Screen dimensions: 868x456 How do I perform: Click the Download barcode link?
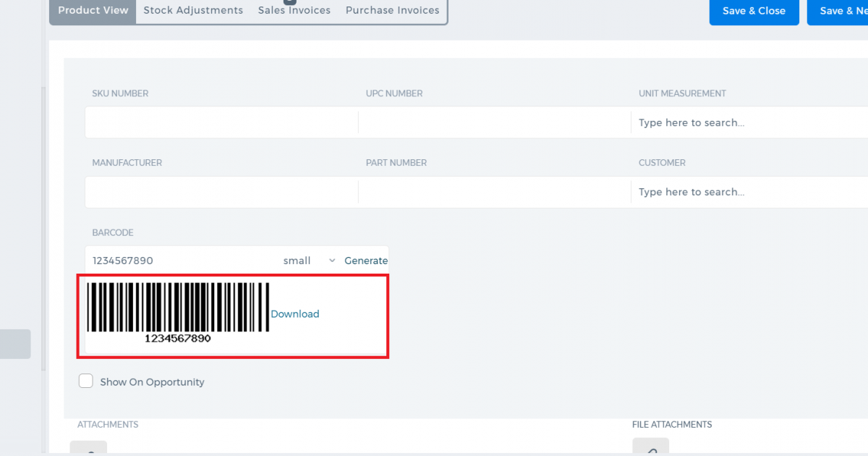295,314
